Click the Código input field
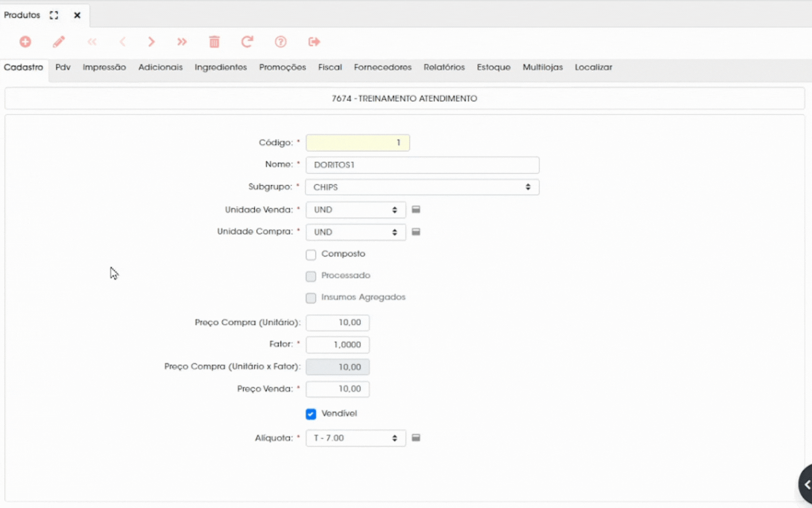 [x=358, y=143]
